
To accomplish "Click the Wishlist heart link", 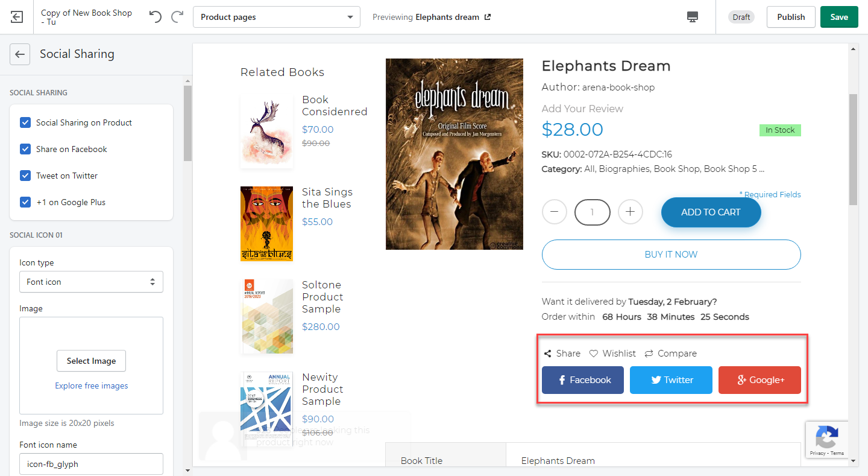I will click(612, 354).
